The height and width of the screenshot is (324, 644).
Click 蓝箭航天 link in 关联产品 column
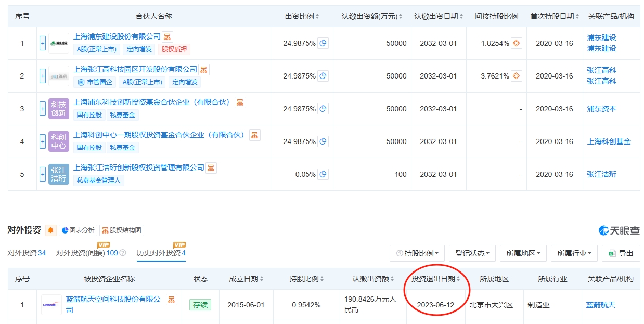(x=600, y=305)
